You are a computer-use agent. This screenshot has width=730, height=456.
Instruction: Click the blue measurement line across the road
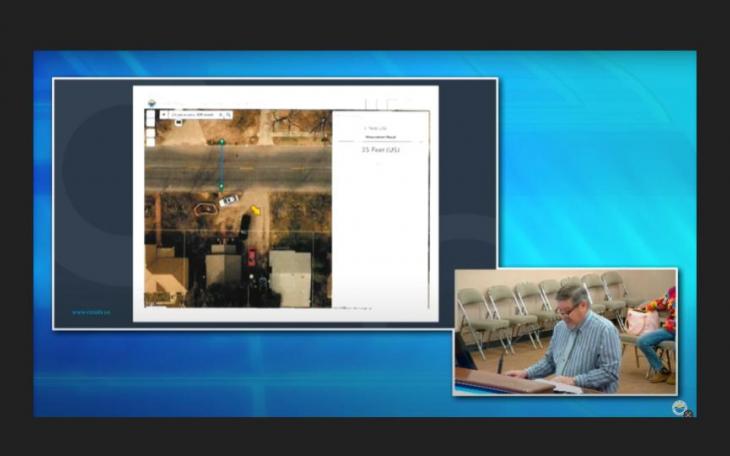coord(222,165)
